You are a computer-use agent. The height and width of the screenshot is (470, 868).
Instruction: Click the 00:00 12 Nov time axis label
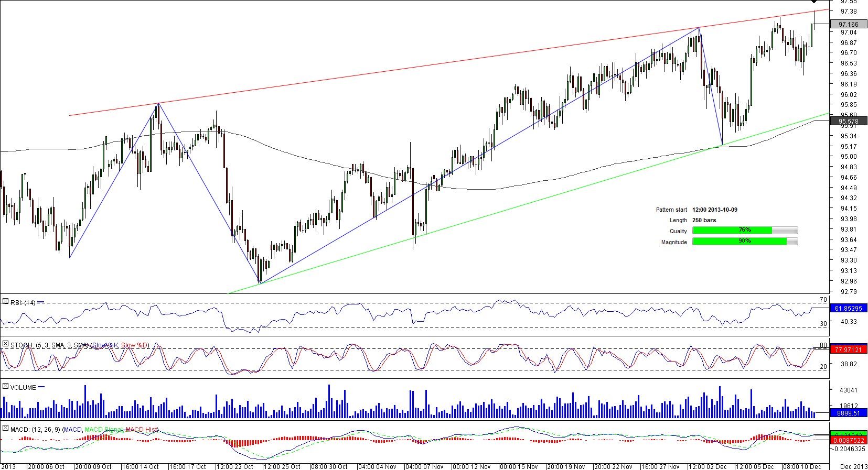(x=471, y=466)
